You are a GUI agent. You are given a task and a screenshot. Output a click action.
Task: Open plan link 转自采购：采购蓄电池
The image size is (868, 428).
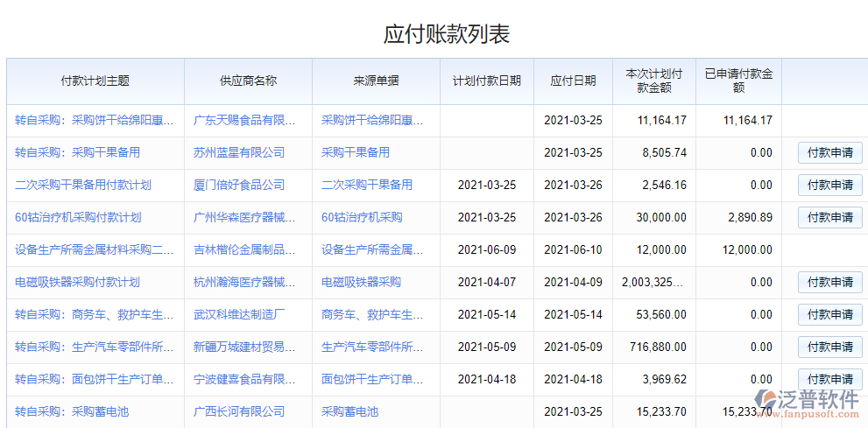pyautogui.click(x=72, y=411)
